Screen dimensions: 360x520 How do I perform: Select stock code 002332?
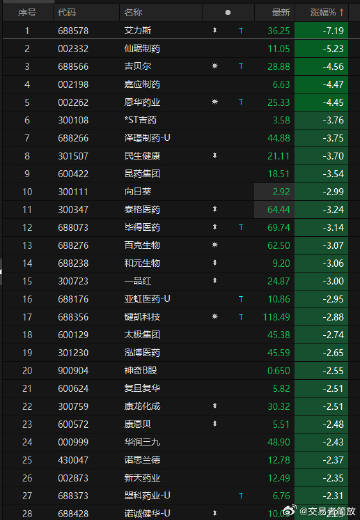click(x=73, y=49)
